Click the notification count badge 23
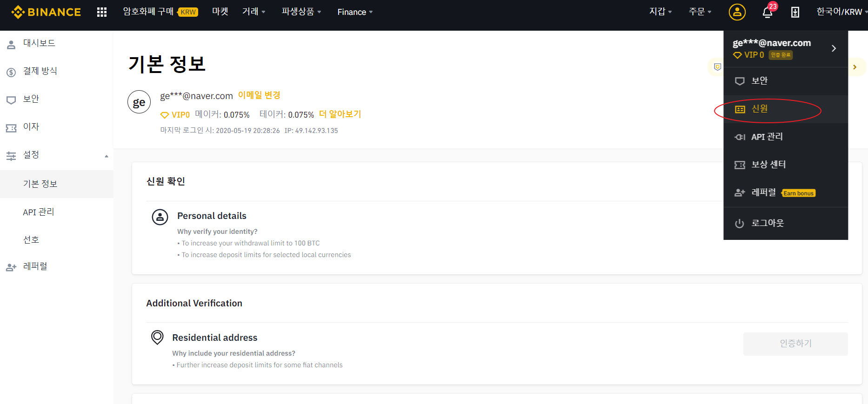Viewport: 868px width, 404px height. (x=773, y=7)
